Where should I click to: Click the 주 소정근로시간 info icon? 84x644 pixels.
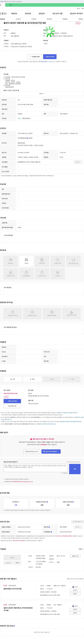point(27,138)
